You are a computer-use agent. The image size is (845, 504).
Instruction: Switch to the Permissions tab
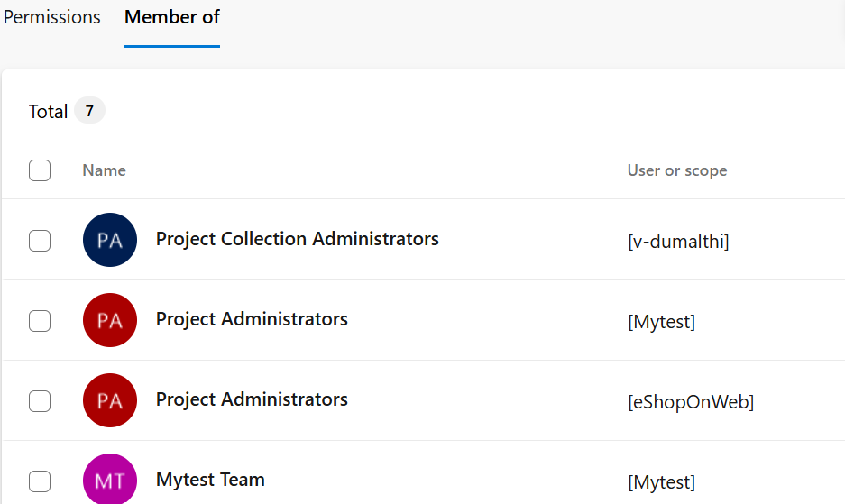coord(51,17)
